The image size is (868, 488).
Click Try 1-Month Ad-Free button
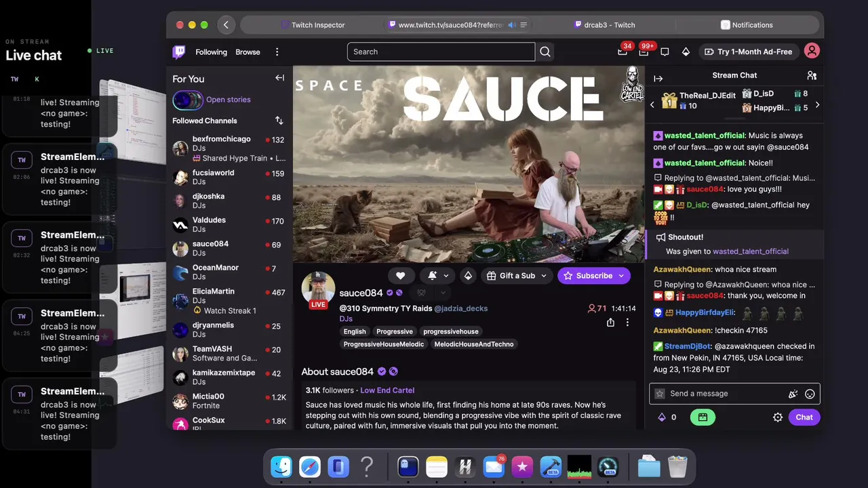[x=748, y=52]
